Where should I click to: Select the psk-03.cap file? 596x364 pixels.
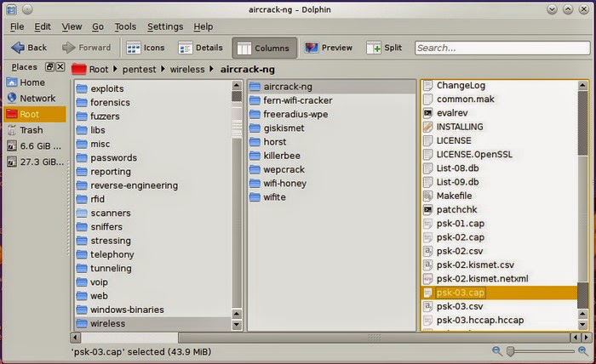tap(499, 293)
